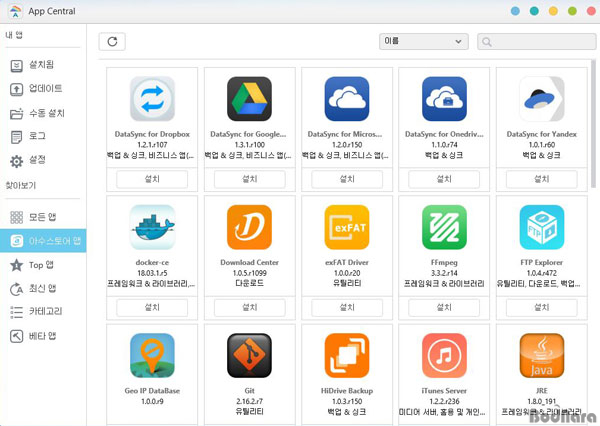Screen dimensions: 600x426
Task: Open the FFmpeg title text
Action: tap(444, 263)
